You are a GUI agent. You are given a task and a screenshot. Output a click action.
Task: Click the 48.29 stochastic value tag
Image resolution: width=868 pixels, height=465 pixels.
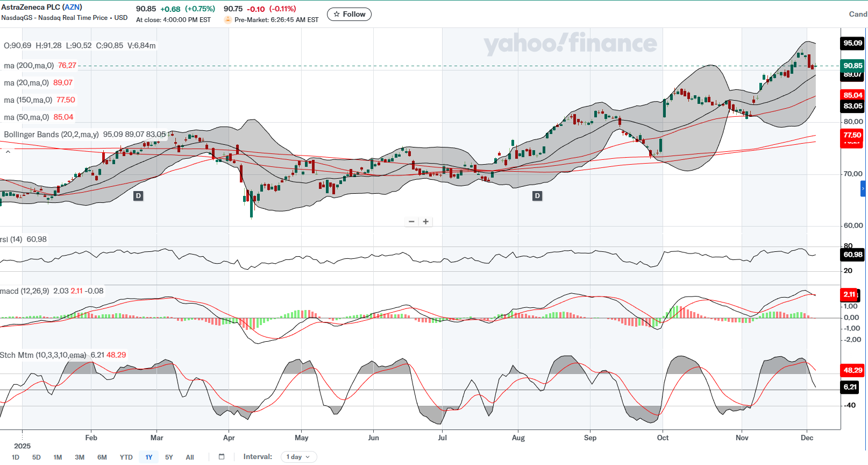852,370
